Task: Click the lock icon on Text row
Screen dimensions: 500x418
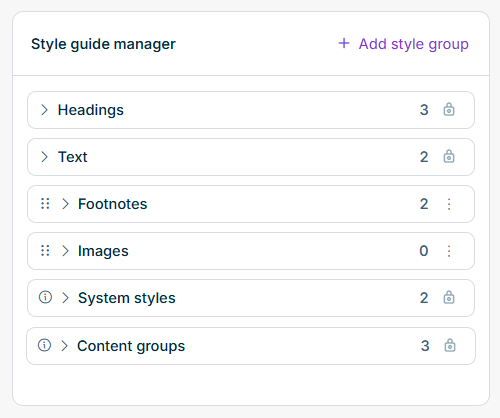Action: (x=449, y=156)
